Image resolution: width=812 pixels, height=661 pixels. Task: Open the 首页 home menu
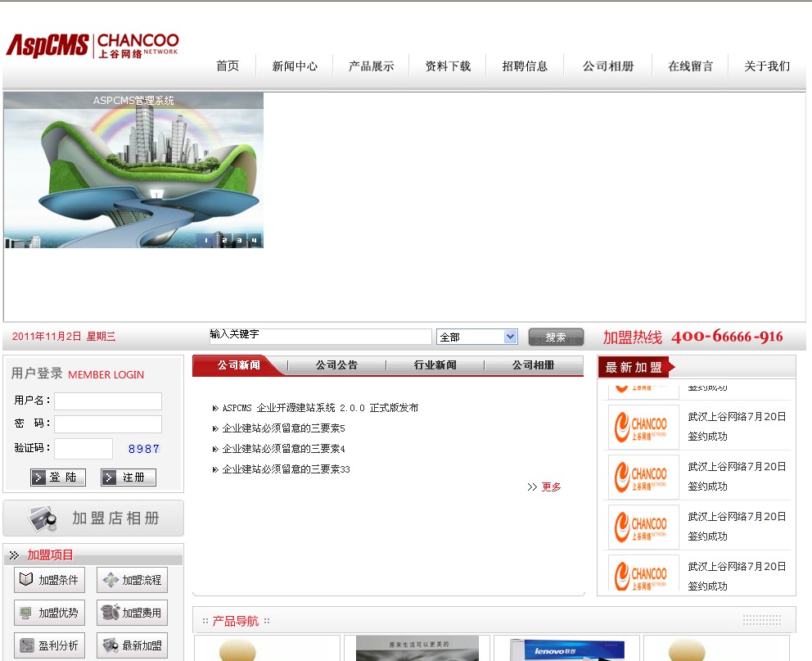(x=228, y=66)
